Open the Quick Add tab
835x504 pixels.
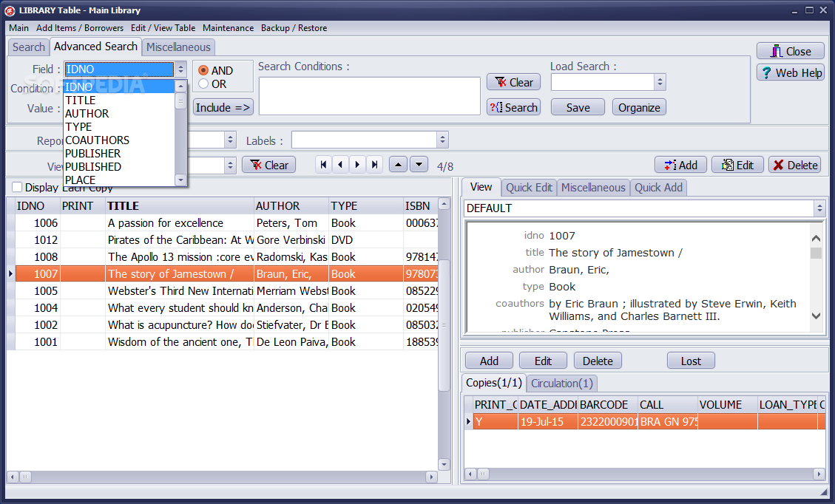click(658, 187)
